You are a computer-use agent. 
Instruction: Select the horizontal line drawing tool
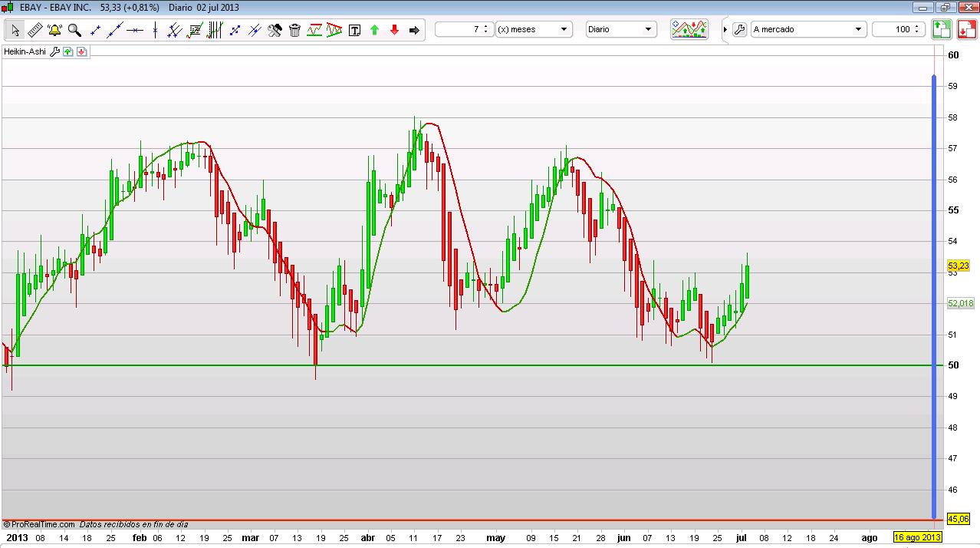(135, 30)
